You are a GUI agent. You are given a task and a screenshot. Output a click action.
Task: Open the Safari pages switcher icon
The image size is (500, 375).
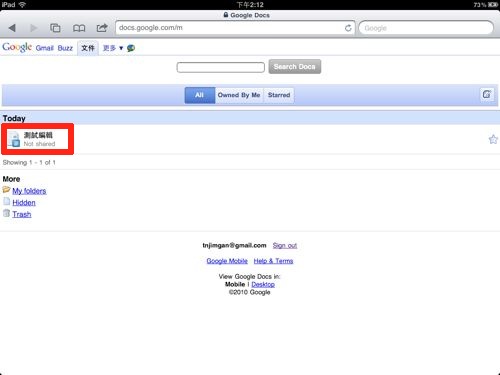point(55,28)
